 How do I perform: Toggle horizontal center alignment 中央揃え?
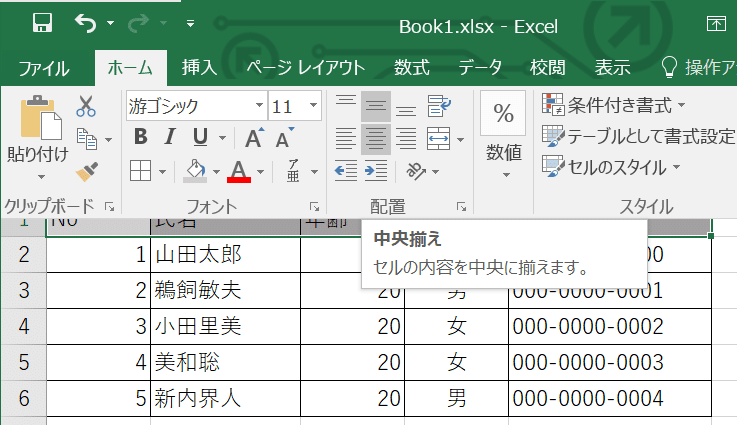376,139
